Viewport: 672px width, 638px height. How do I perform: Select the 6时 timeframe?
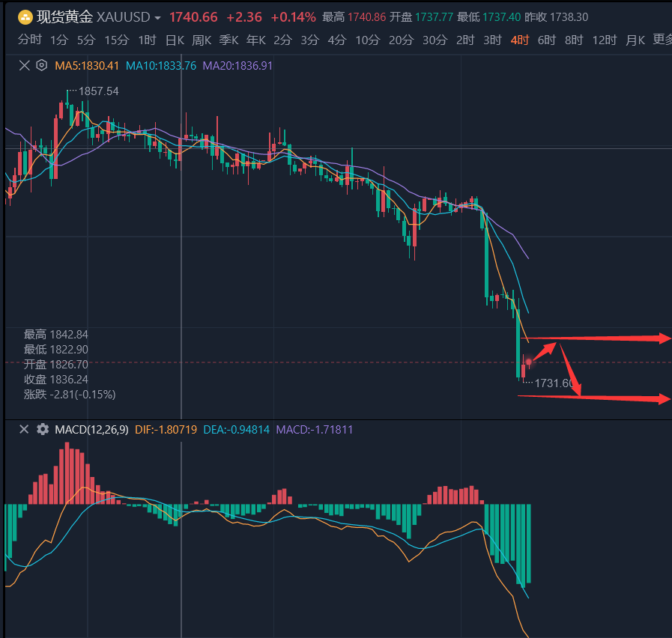(547, 40)
